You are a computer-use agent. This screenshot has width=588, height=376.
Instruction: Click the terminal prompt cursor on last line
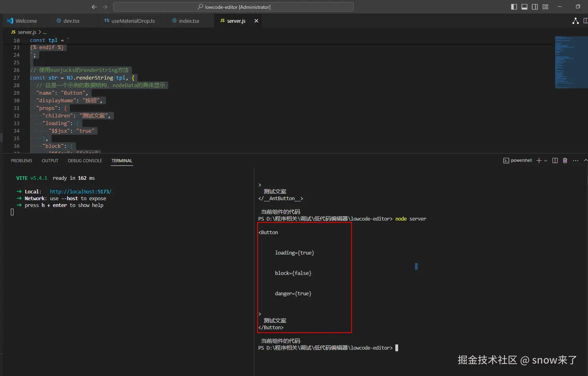point(397,348)
